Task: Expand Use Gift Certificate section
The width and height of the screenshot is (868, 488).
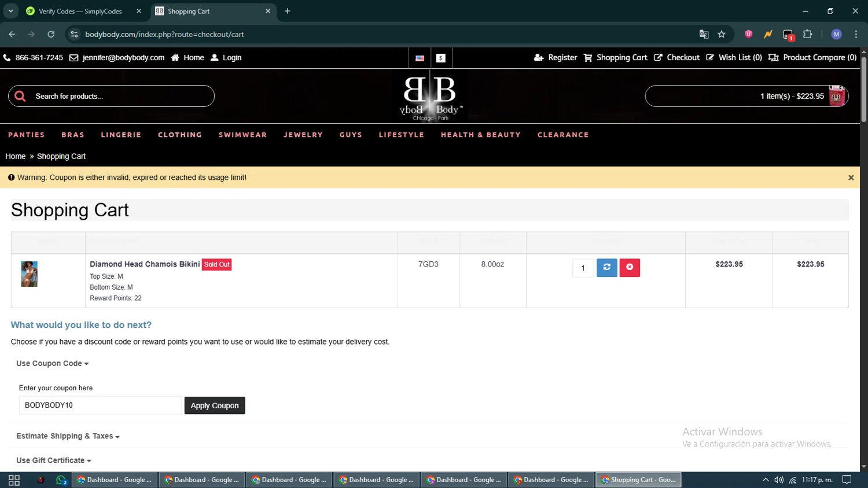Action: click(x=53, y=460)
